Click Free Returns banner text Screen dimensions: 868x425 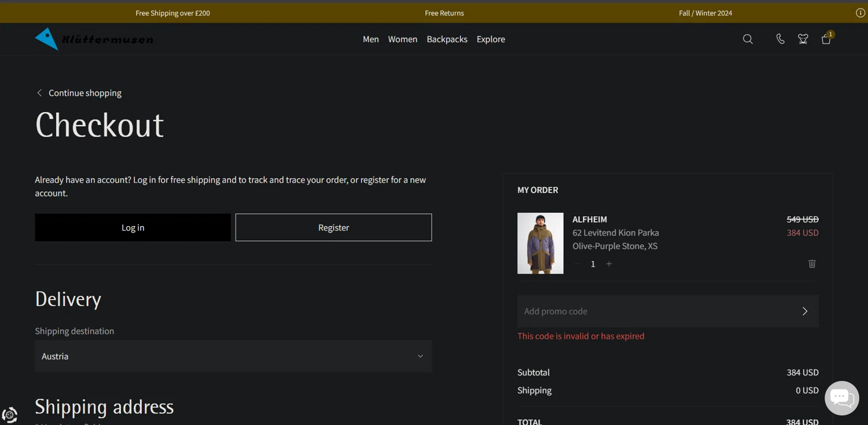click(x=444, y=13)
